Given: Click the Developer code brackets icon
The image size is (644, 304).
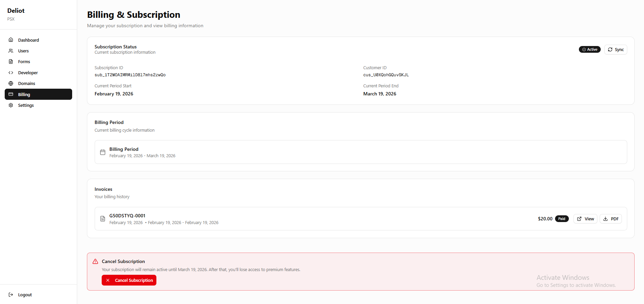Looking at the screenshot, I should click(x=11, y=73).
